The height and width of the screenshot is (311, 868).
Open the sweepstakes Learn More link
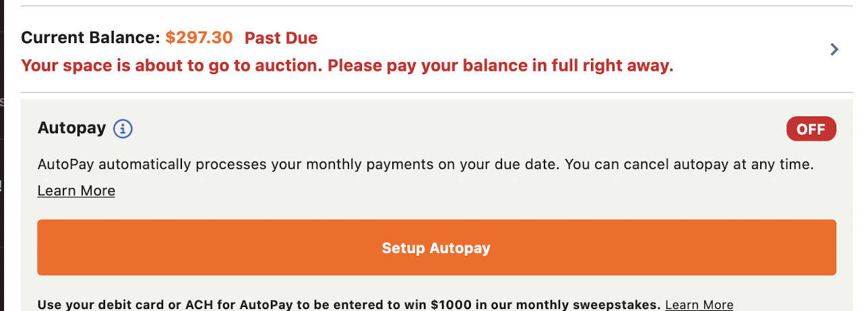pos(699,305)
